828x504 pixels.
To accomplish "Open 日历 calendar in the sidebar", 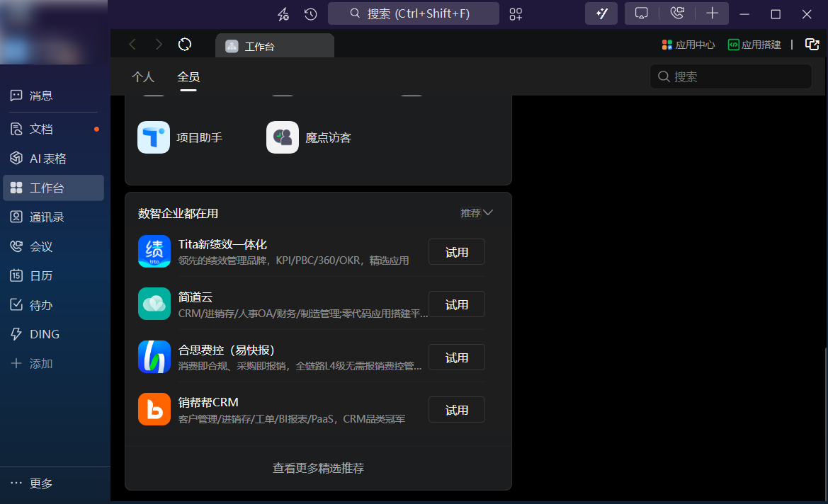I will (x=53, y=275).
